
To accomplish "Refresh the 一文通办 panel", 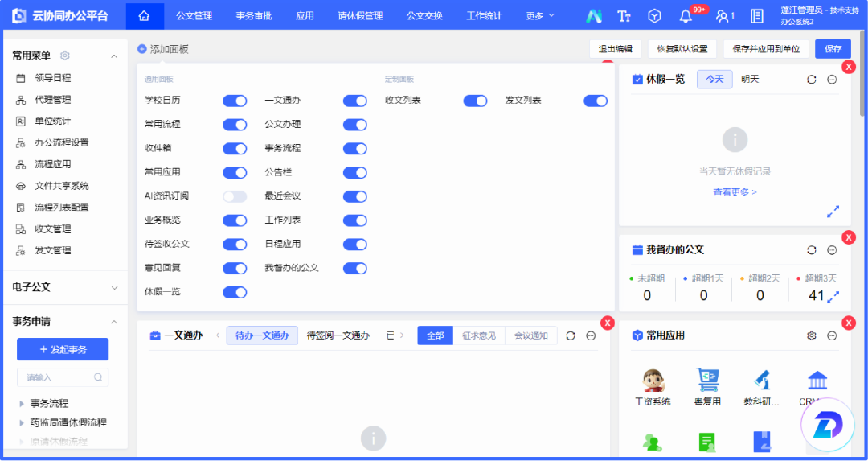I will (571, 335).
